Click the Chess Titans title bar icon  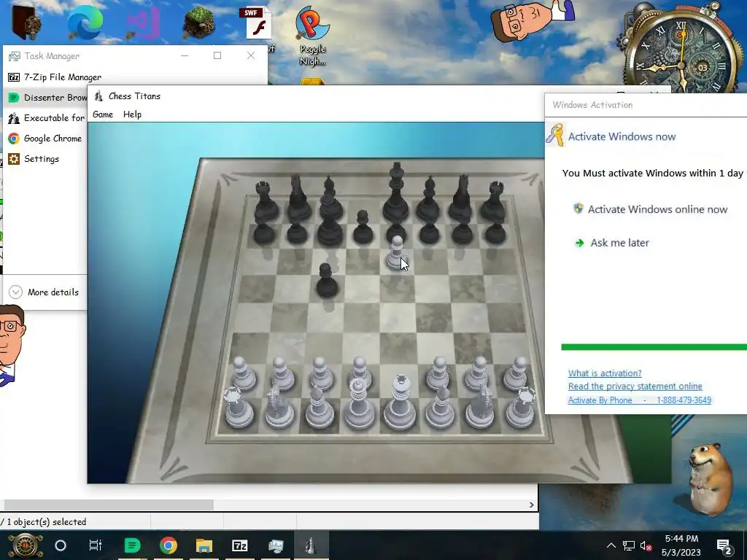click(x=98, y=96)
